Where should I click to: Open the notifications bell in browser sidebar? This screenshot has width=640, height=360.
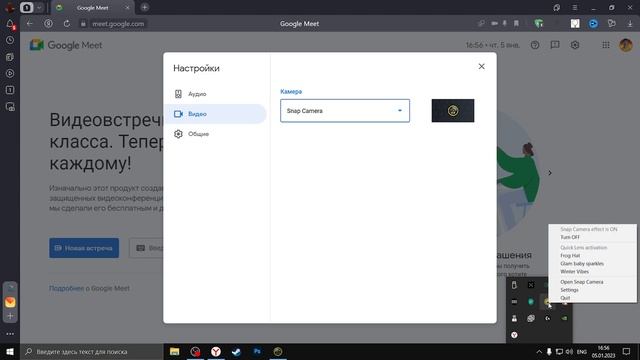tap(10, 24)
